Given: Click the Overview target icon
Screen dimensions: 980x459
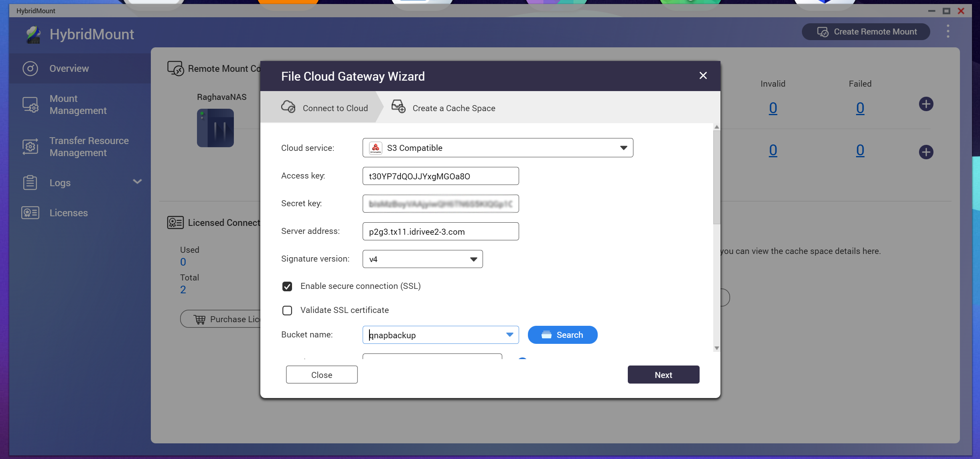Looking at the screenshot, I should click(x=30, y=69).
